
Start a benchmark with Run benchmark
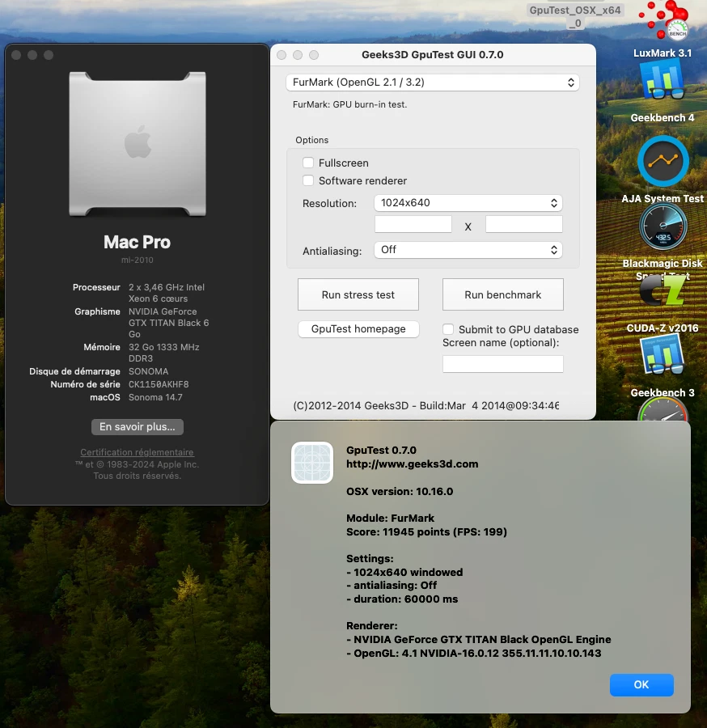click(502, 294)
